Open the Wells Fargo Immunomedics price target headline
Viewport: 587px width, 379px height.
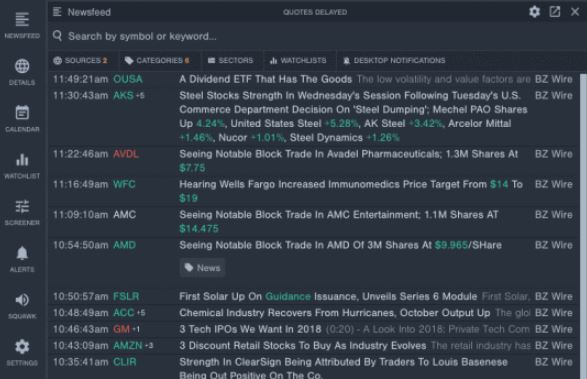pyautogui.click(x=351, y=191)
